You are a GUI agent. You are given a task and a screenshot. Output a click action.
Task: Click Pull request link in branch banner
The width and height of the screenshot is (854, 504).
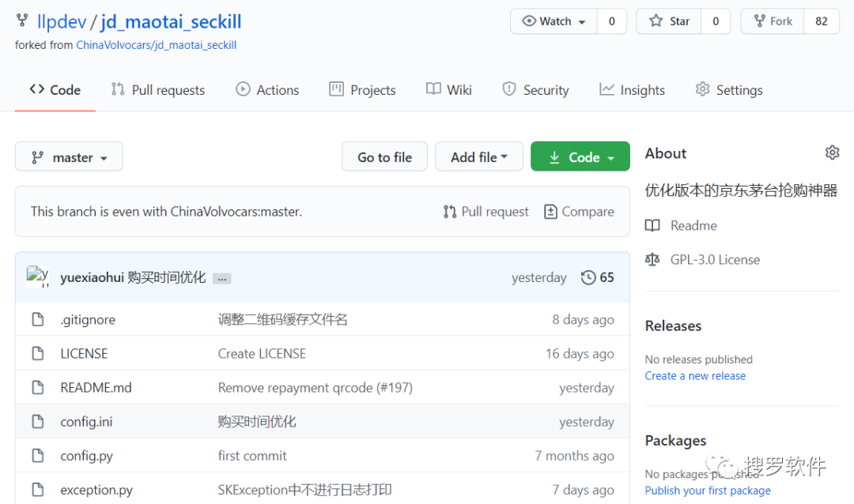point(486,212)
